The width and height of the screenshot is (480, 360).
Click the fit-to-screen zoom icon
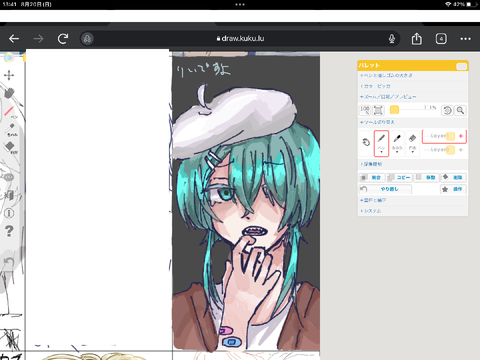(x=378, y=110)
